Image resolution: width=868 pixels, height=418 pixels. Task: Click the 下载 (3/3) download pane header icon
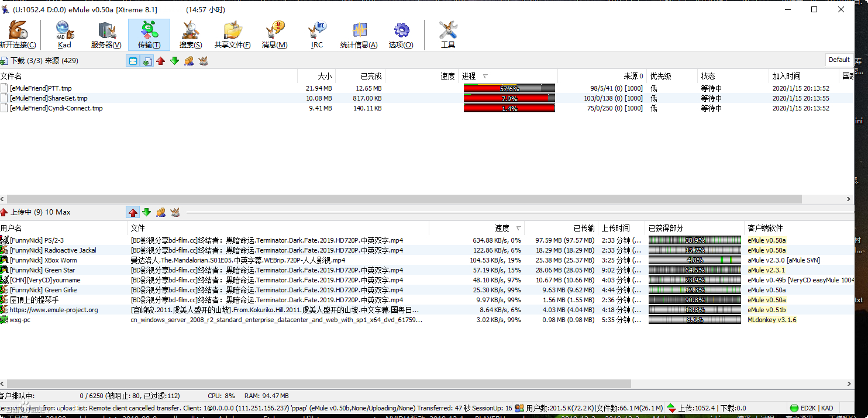(4, 61)
